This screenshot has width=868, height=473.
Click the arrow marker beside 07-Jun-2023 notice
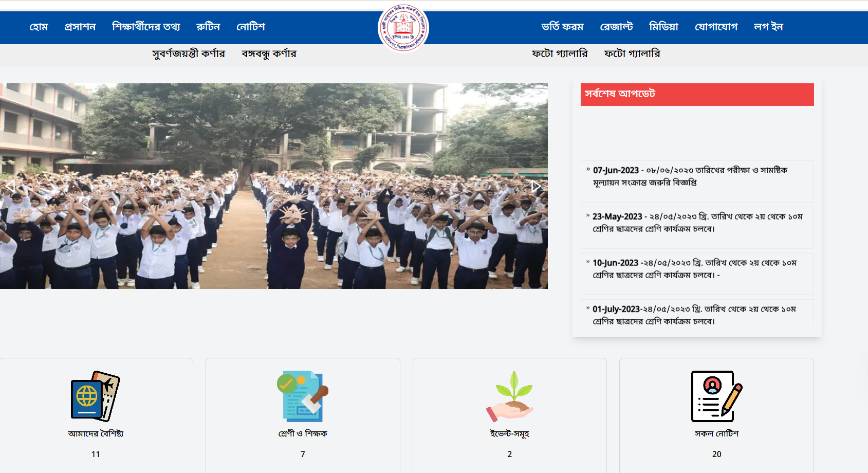588,168
